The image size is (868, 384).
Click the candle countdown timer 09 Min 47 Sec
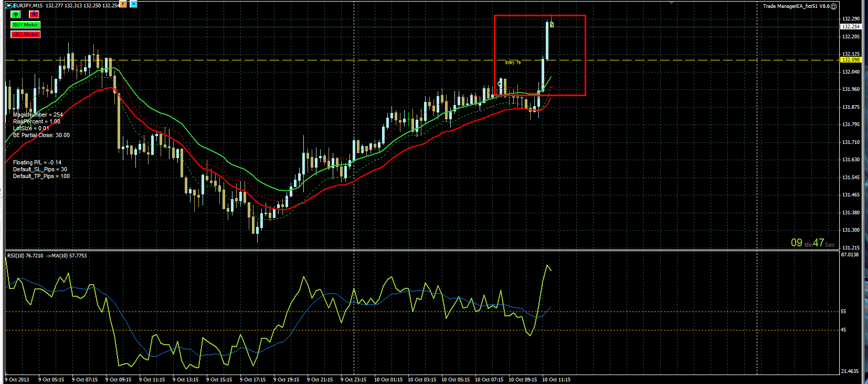(x=812, y=243)
